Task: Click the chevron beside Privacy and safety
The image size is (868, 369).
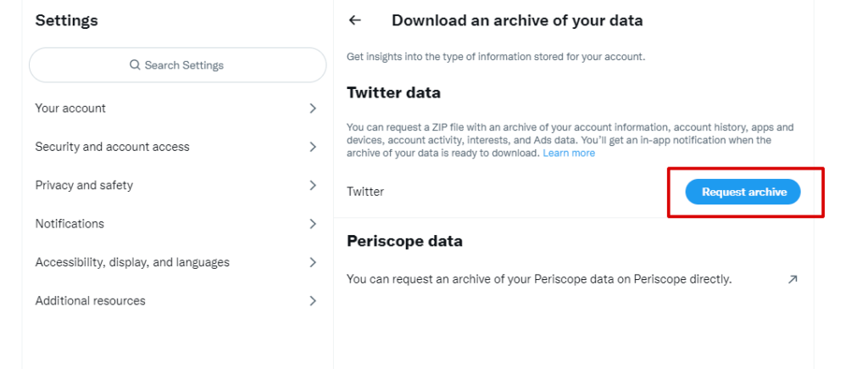Action: point(313,185)
